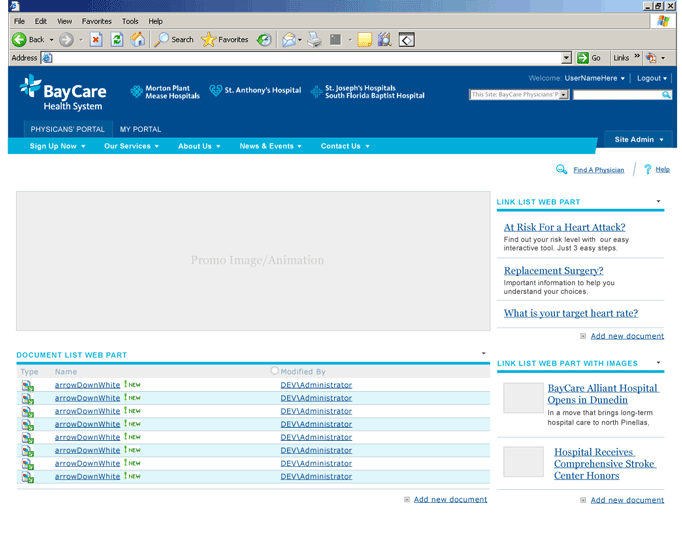Click St. Joseph's Hospitals logo
This screenshot has height=545, width=682.
click(x=368, y=92)
